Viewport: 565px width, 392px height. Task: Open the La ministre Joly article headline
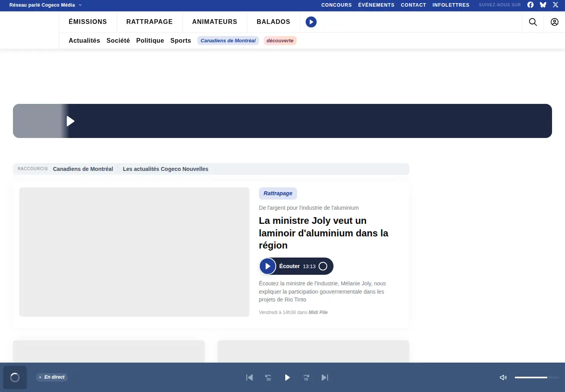coord(324,233)
